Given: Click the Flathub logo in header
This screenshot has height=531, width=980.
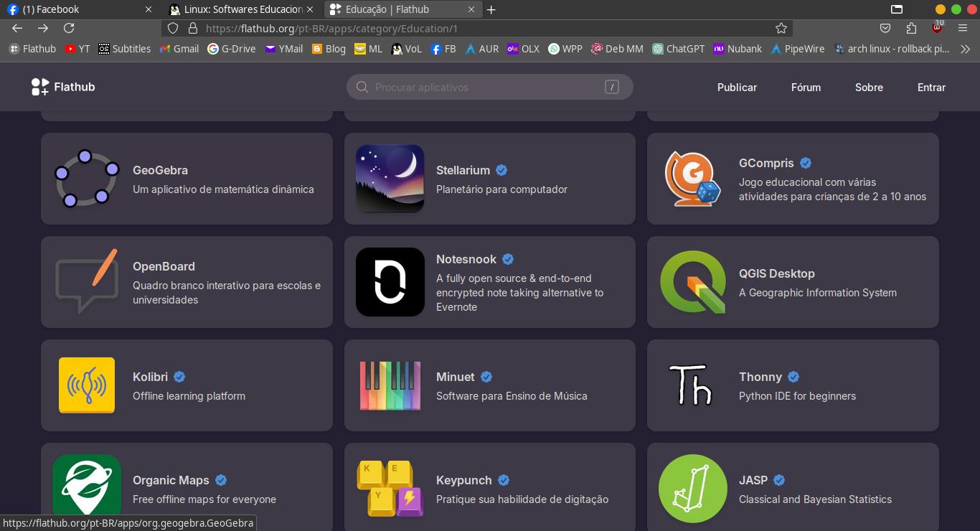Looking at the screenshot, I should pos(63,87).
